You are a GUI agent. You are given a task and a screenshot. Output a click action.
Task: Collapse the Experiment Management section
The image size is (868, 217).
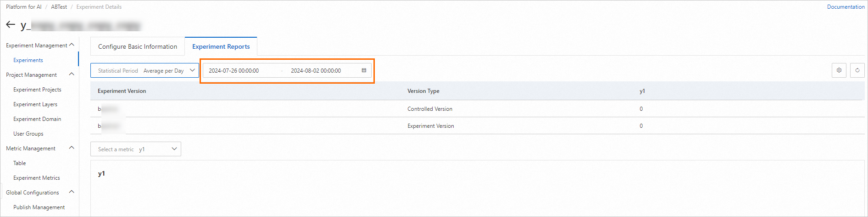coord(72,45)
